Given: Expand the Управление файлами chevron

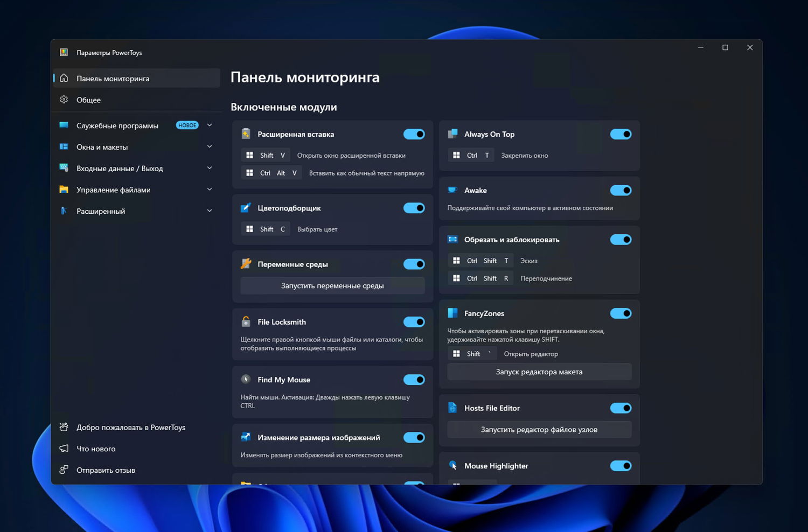Looking at the screenshot, I should pyautogui.click(x=210, y=190).
